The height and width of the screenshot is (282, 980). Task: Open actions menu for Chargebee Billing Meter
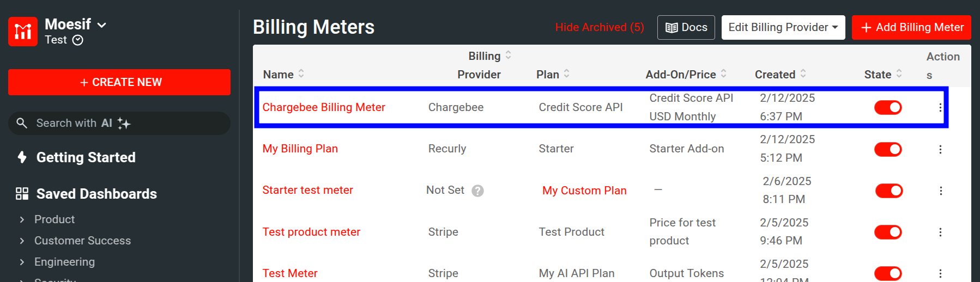(940, 108)
